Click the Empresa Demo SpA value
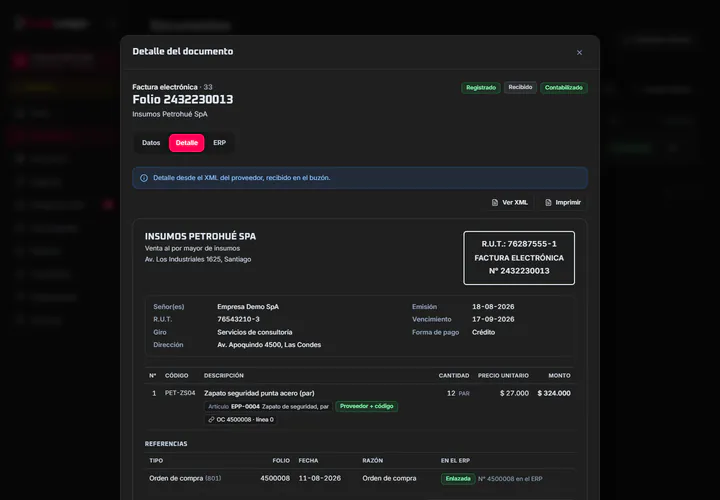Viewport: 720px width, 500px height. [248, 307]
